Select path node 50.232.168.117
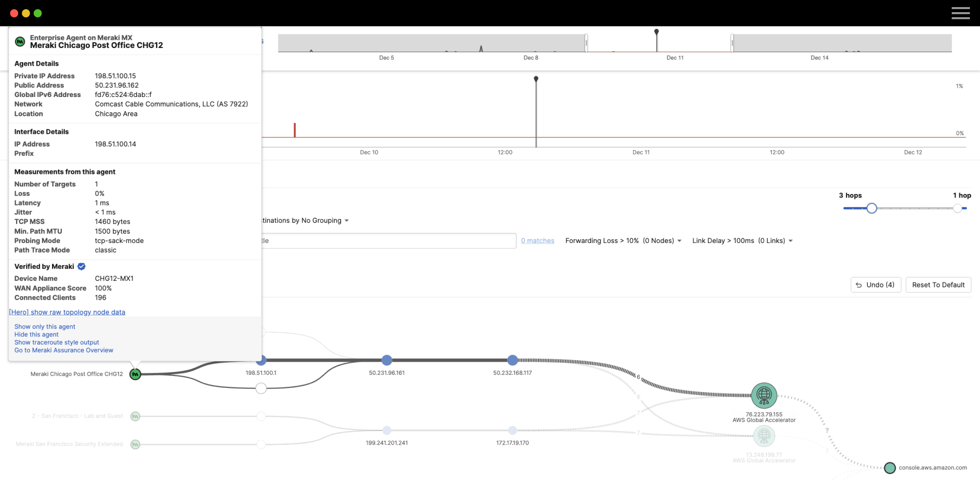The height and width of the screenshot is (482, 980). pos(512,360)
